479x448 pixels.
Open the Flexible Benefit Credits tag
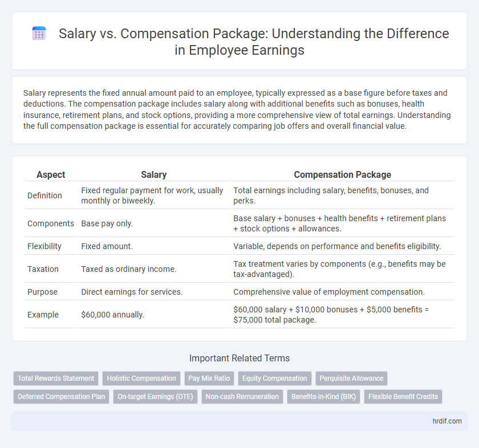(x=403, y=397)
